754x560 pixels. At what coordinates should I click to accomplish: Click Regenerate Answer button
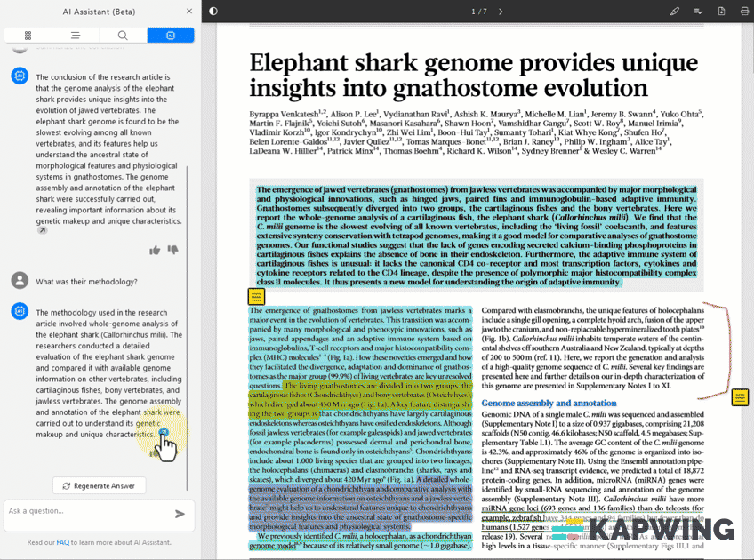[x=99, y=485]
